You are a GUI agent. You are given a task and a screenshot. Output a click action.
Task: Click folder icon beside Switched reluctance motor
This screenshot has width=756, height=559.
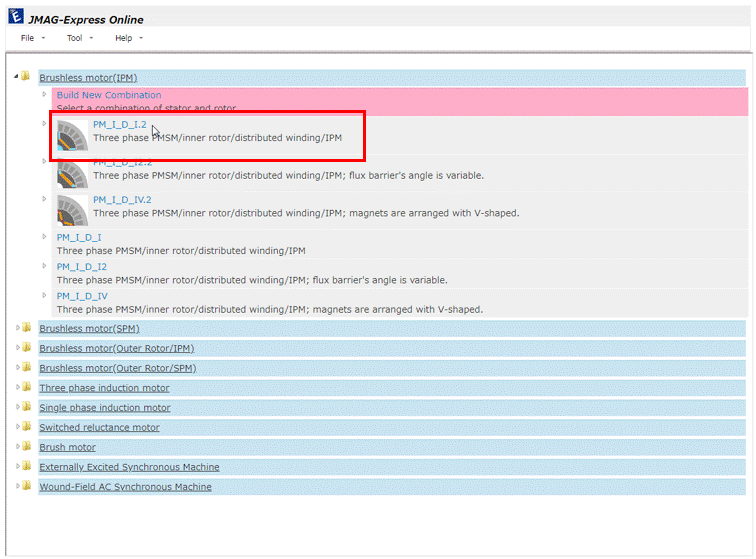[27, 427]
